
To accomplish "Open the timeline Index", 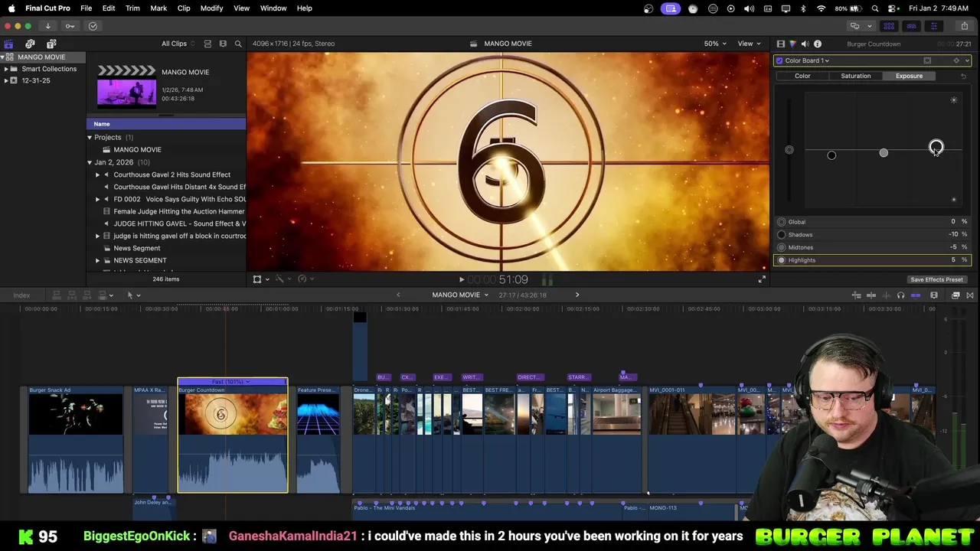I will click(21, 295).
